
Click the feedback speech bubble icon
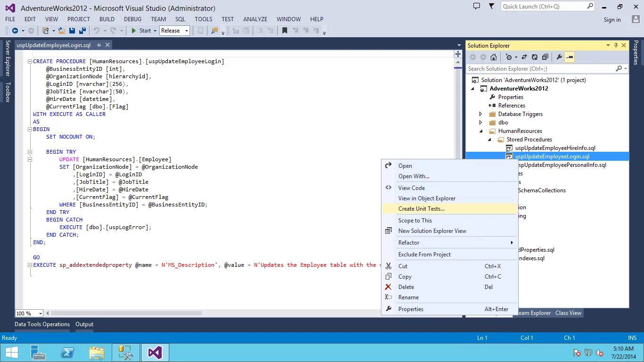[477, 6]
